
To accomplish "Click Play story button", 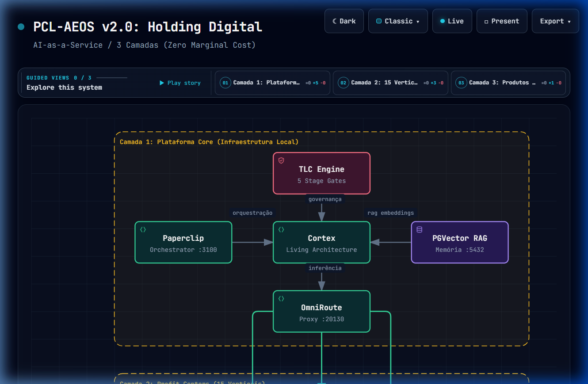I will 180,83.
